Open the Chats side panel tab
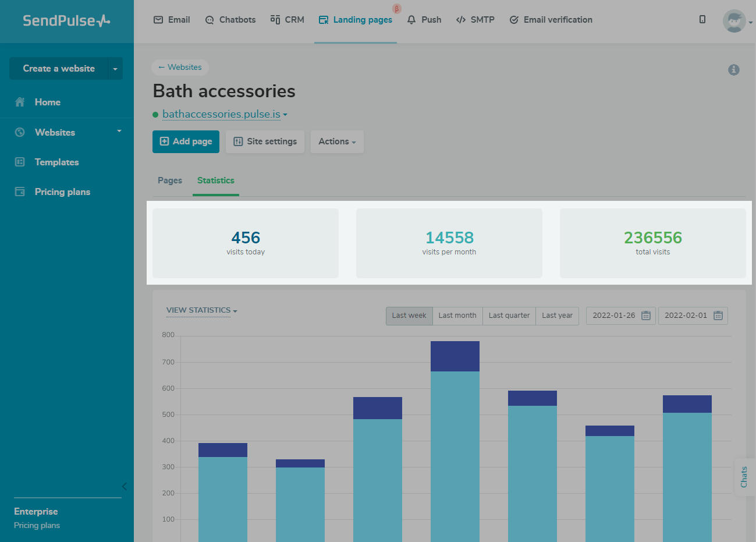The width and height of the screenshot is (756, 542). click(744, 477)
